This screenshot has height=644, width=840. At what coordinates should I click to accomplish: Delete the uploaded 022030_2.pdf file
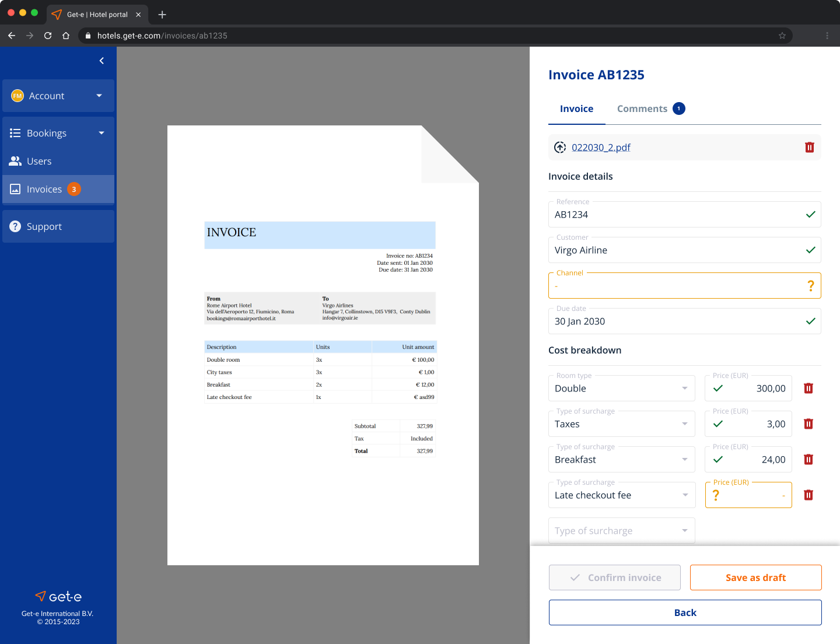pos(809,148)
